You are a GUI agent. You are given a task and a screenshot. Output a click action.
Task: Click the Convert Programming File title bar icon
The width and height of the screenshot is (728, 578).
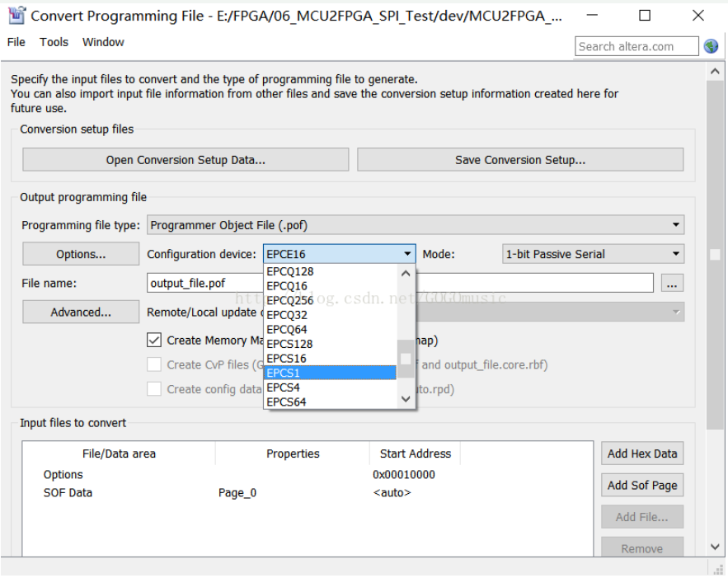coord(16,16)
